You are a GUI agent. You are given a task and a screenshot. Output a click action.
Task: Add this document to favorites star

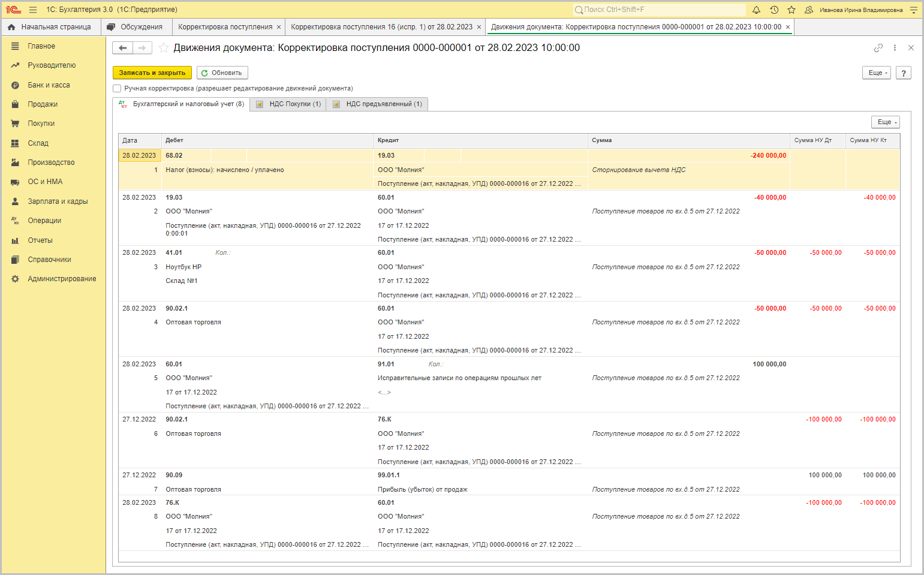pyautogui.click(x=163, y=48)
